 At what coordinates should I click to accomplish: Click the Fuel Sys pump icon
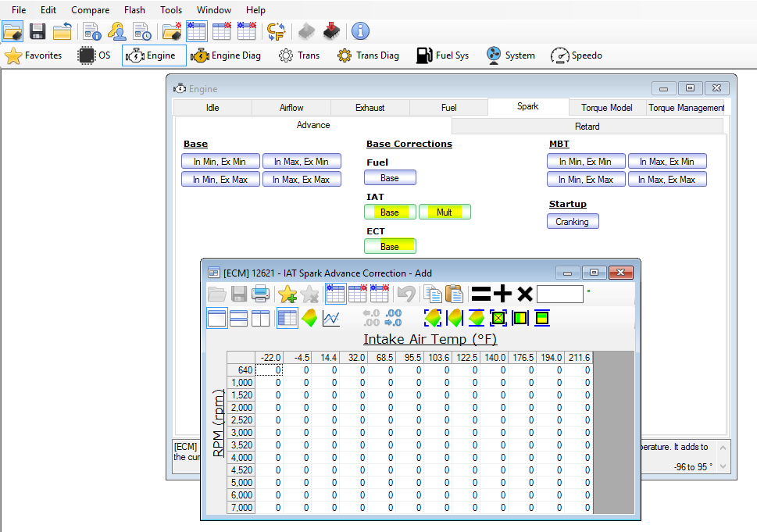tap(424, 55)
